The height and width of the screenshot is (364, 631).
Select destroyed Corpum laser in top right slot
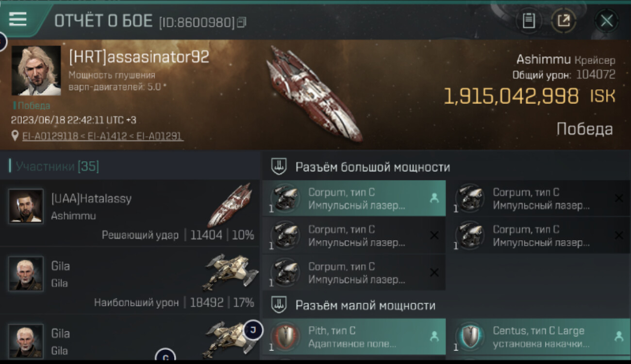(538, 199)
